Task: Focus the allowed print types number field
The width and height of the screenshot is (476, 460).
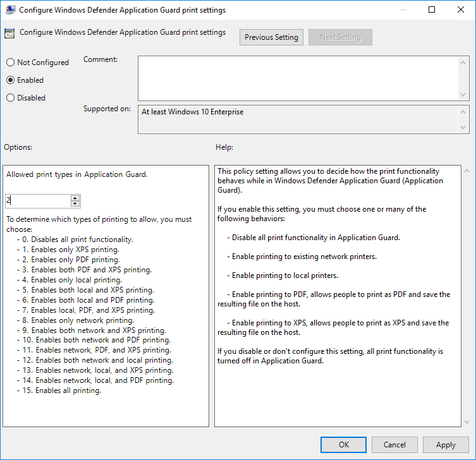Action: tap(38, 201)
